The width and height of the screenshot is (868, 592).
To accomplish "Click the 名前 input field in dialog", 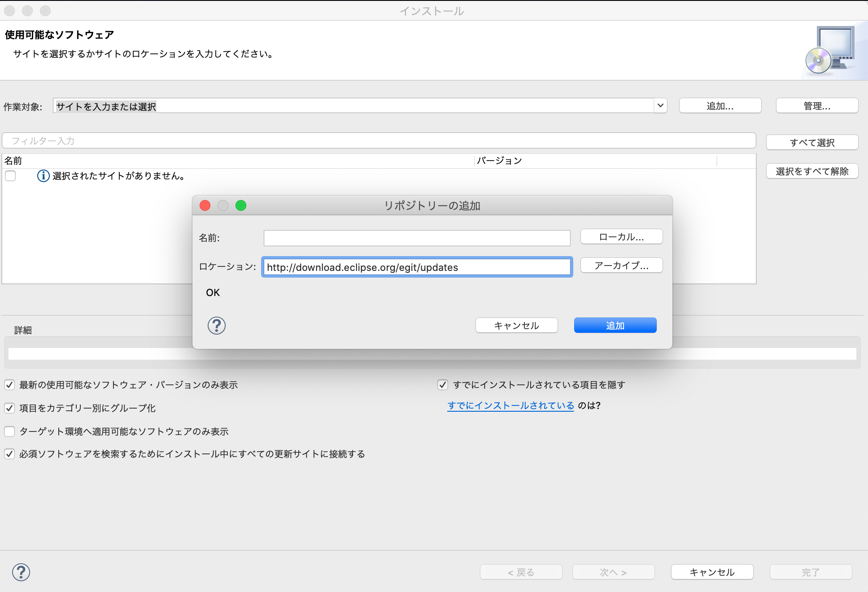I will (x=417, y=238).
